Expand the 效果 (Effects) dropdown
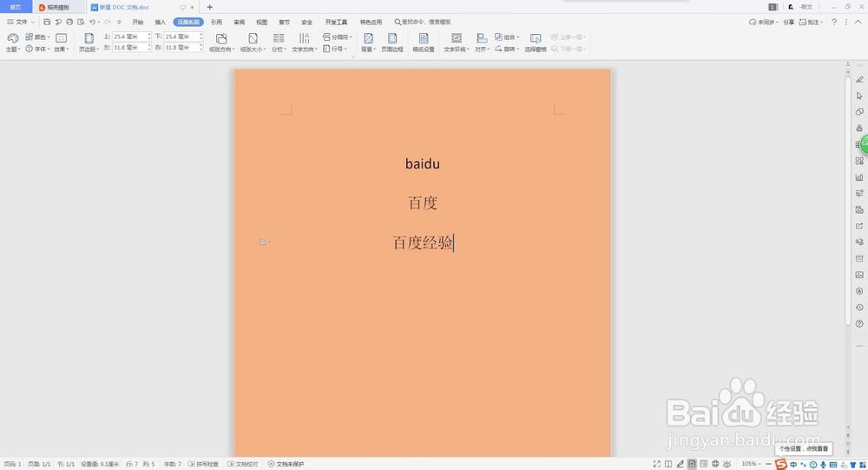Image resolution: width=868 pixels, height=470 pixels. click(x=61, y=49)
